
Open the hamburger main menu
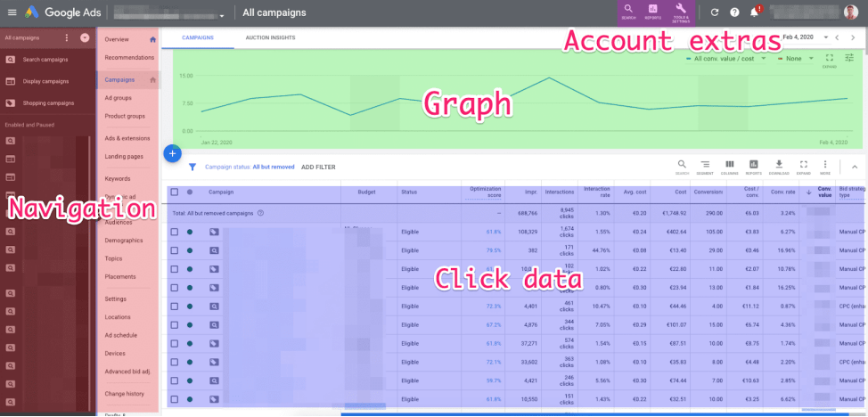pos(12,12)
